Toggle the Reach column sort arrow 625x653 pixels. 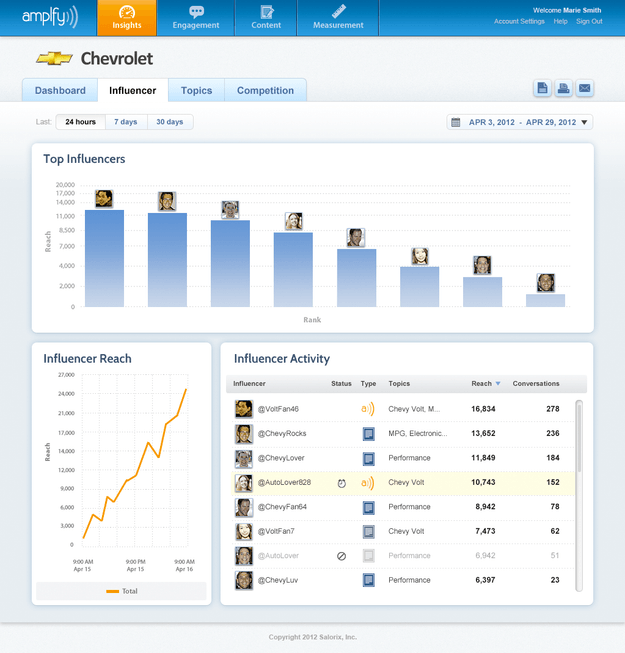point(498,384)
